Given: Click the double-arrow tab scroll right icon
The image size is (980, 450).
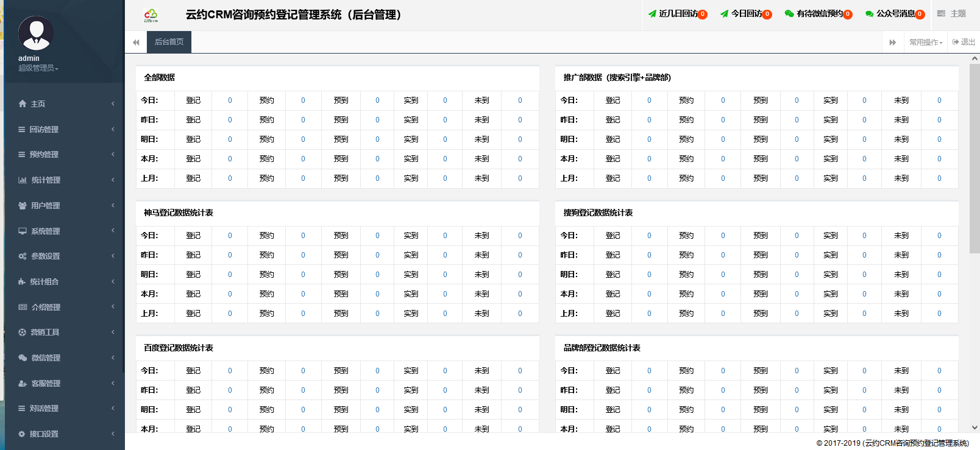Looking at the screenshot, I should click(893, 43).
